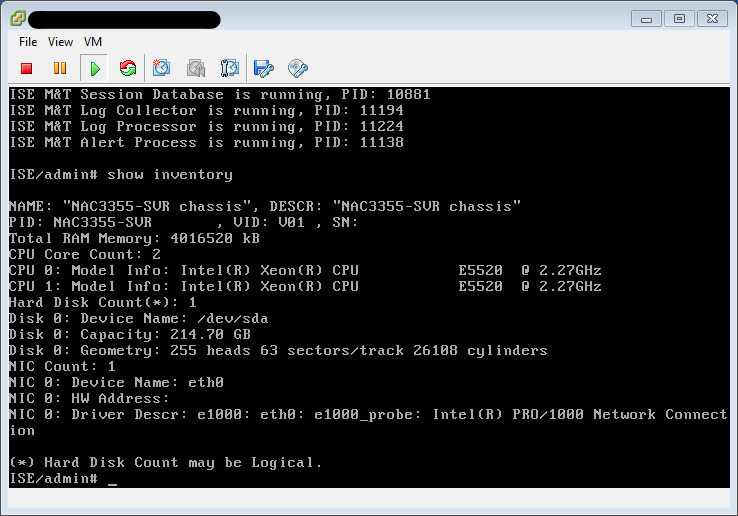
Task: Click the vSphere console icon in title bar
Action: (x=17, y=18)
